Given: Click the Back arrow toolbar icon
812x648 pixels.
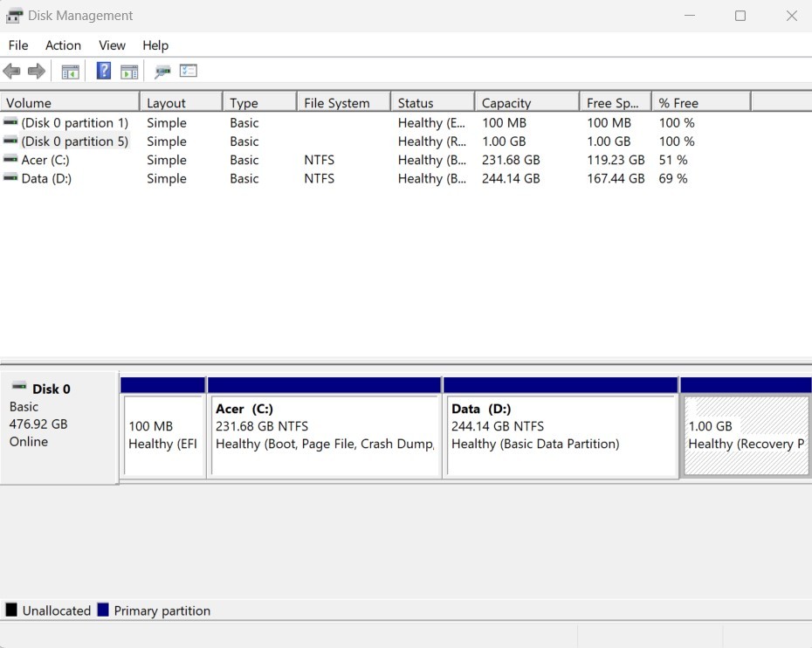Looking at the screenshot, I should [11, 71].
